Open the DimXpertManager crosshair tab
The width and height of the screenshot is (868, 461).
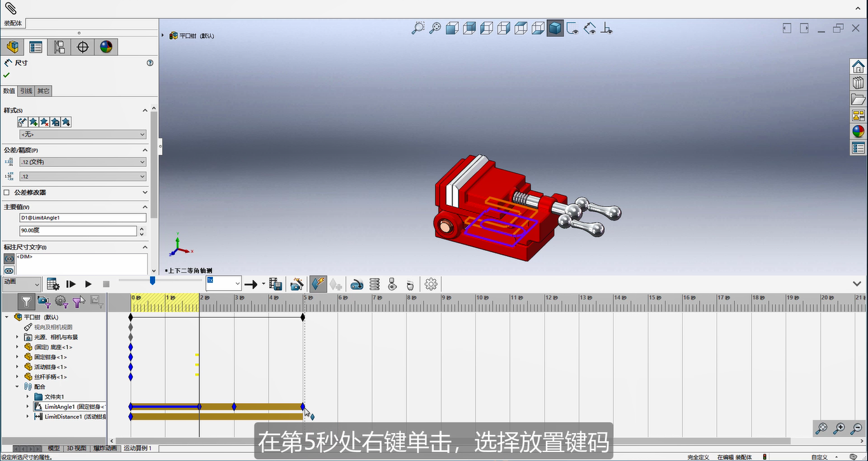click(83, 47)
